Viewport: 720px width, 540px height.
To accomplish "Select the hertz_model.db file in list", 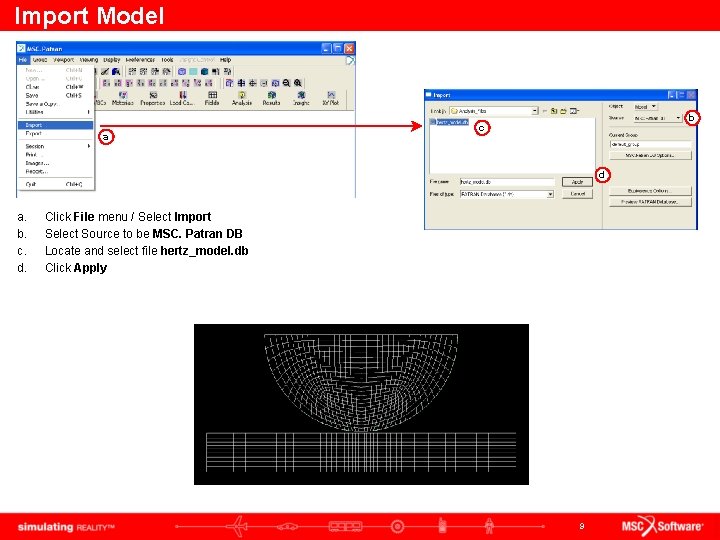I will [x=449, y=122].
